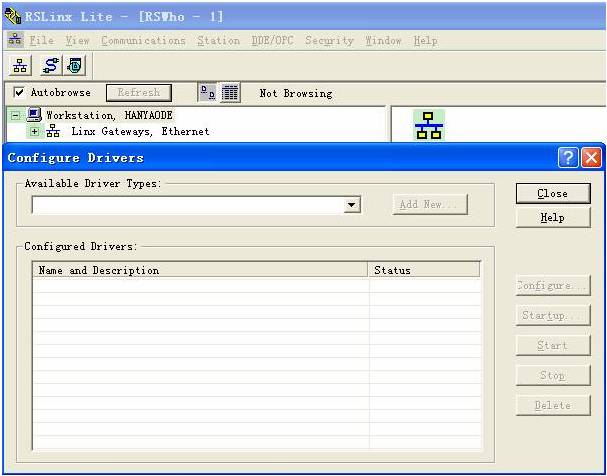
Task: Open the File menu
Action: click(41, 40)
